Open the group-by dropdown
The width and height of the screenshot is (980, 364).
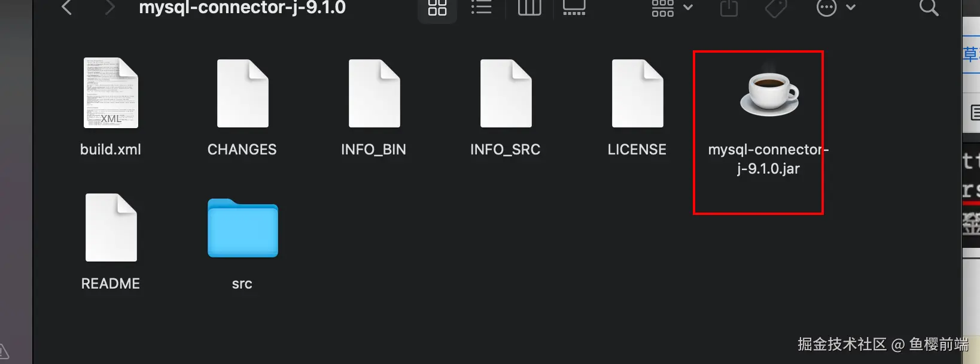click(672, 8)
